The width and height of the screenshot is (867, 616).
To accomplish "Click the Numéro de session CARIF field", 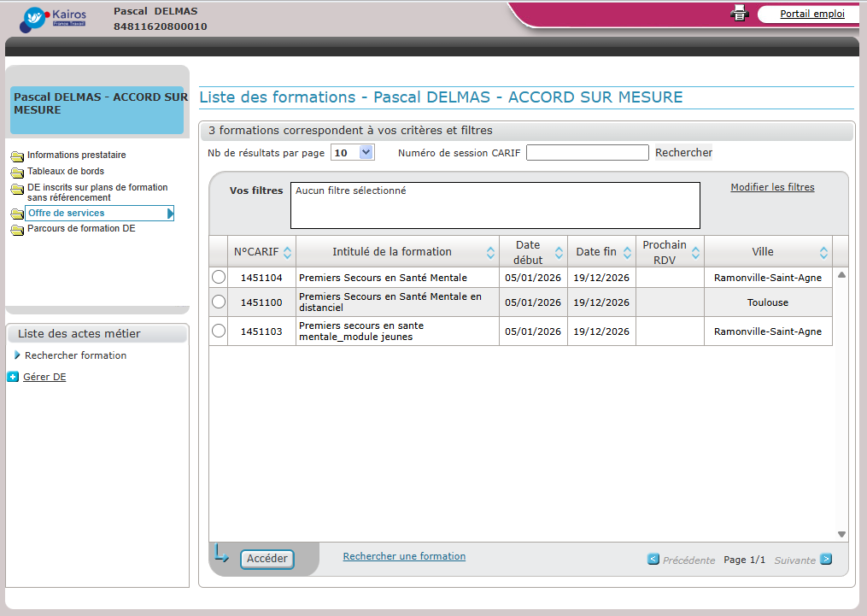I will click(x=588, y=152).
